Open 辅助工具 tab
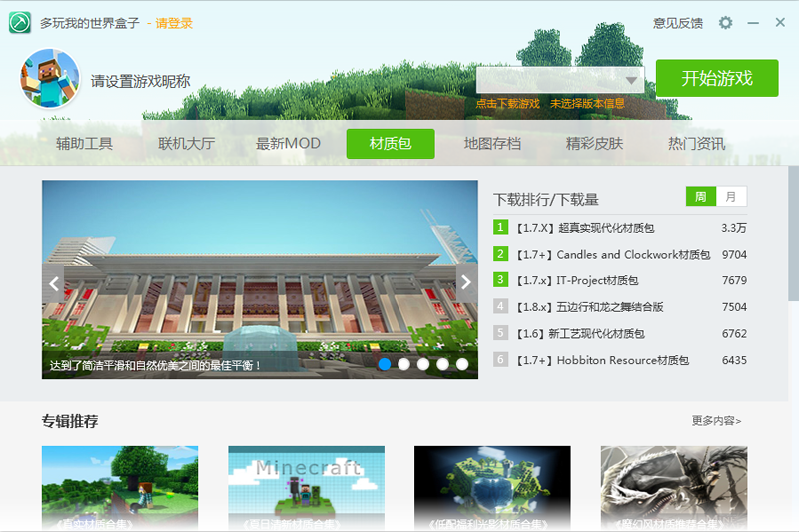 coord(84,143)
